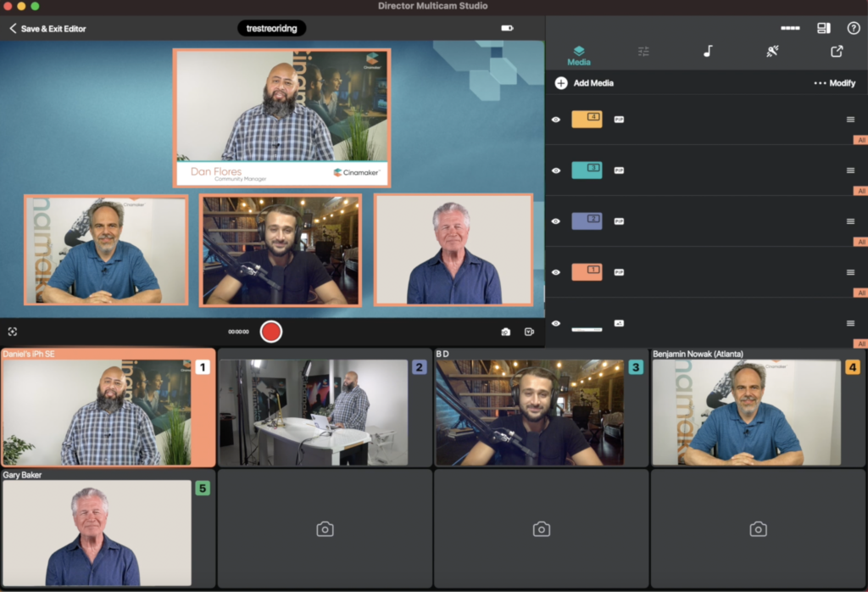This screenshot has width=868, height=592.
Task: Click the replay clip icon beside snapshot
Action: [529, 332]
